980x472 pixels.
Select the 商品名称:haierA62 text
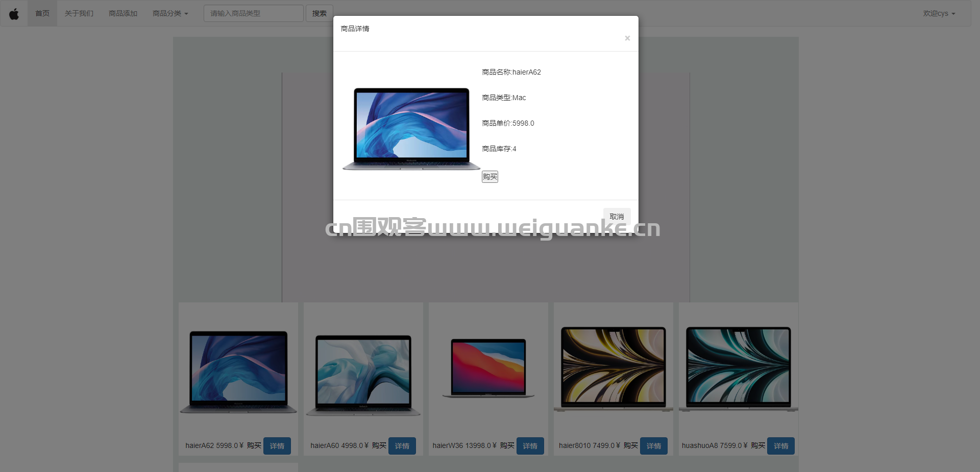pos(511,72)
